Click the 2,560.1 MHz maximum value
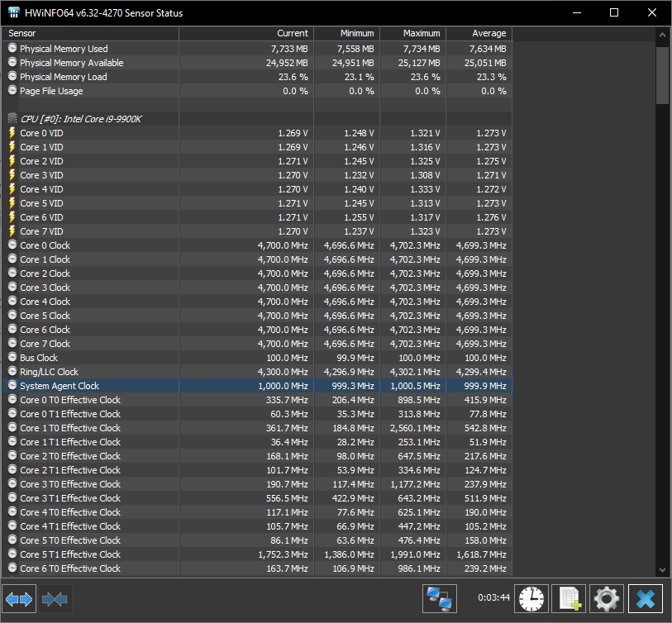 click(415, 428)
